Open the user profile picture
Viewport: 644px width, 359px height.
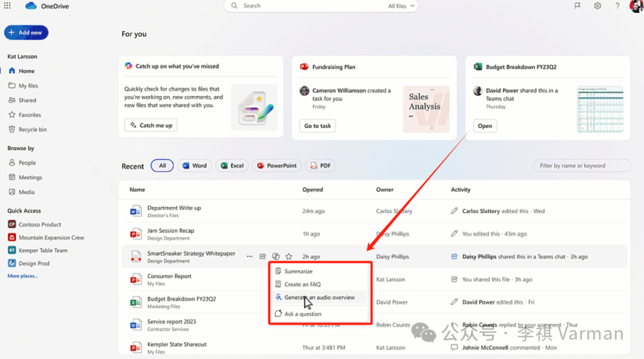[x=636, y=6]
